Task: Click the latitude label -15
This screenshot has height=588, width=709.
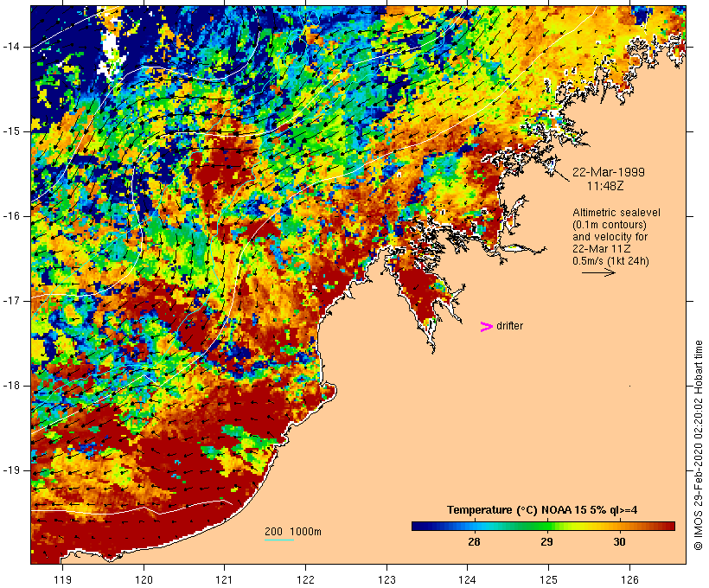Action: coord(11,131)
